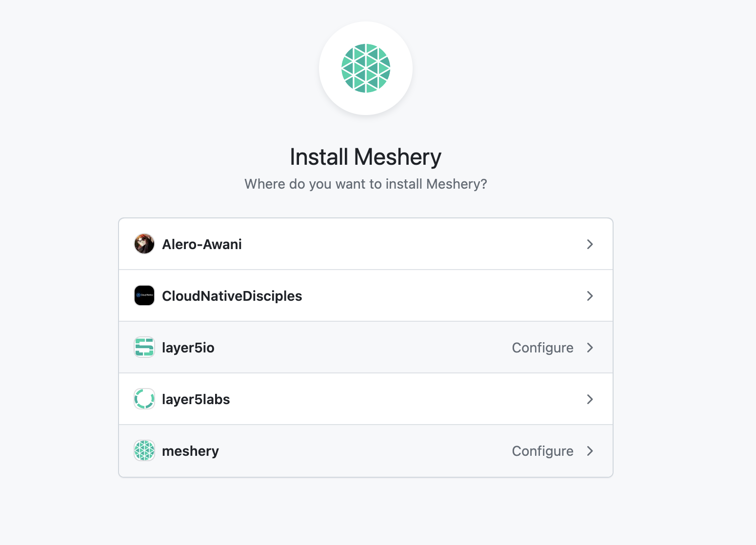Expand the meshery row chevron

(x=590, y=451)
